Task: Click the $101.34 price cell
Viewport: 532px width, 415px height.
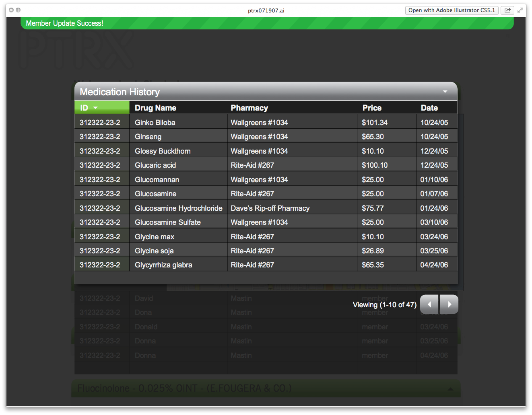Action: [375, 123]
